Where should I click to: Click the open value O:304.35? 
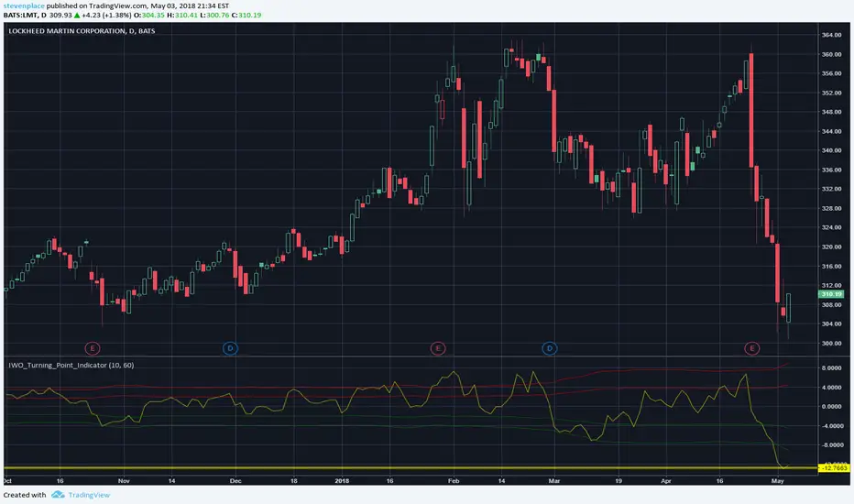pos(149,15)
